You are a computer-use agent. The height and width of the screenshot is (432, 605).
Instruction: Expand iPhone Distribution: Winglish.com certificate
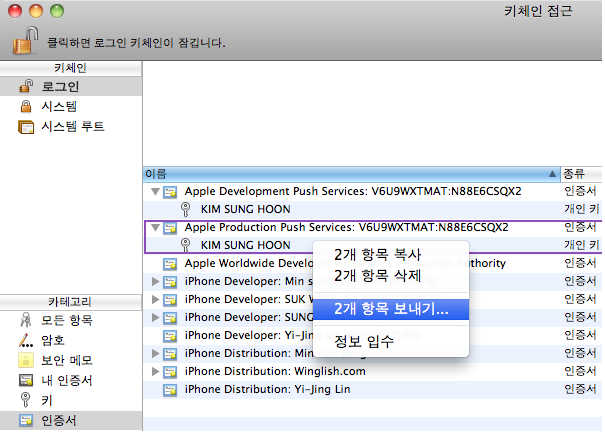[x=155, y=371]
